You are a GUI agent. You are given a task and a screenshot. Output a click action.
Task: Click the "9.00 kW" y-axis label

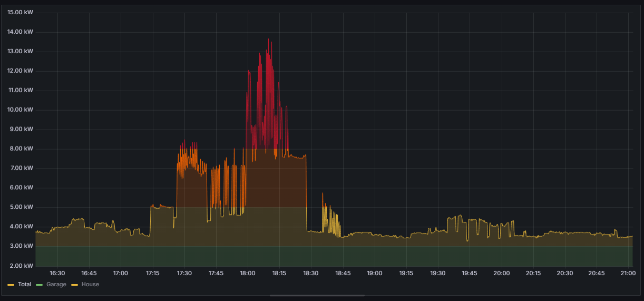[x=22, y=129]
